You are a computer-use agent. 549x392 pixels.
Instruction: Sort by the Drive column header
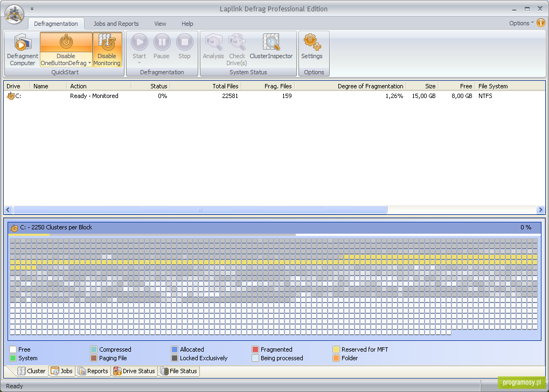[17, 86]
